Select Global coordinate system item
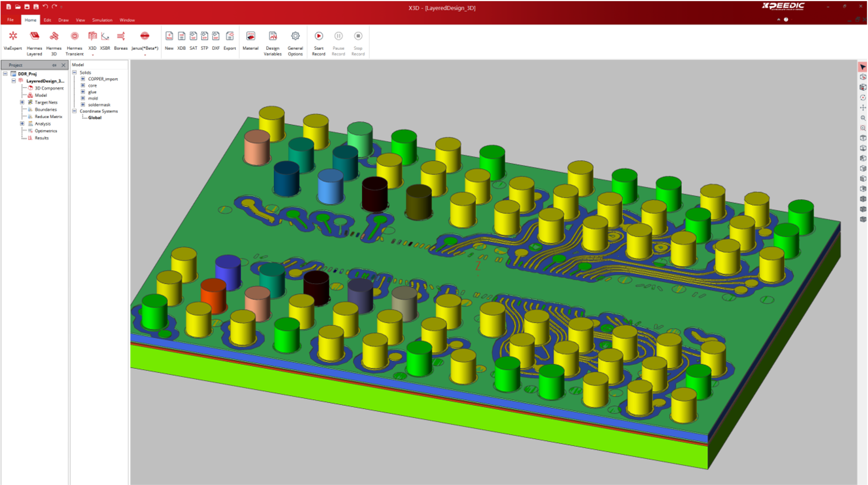868x485 pixels. coord(95,118)
